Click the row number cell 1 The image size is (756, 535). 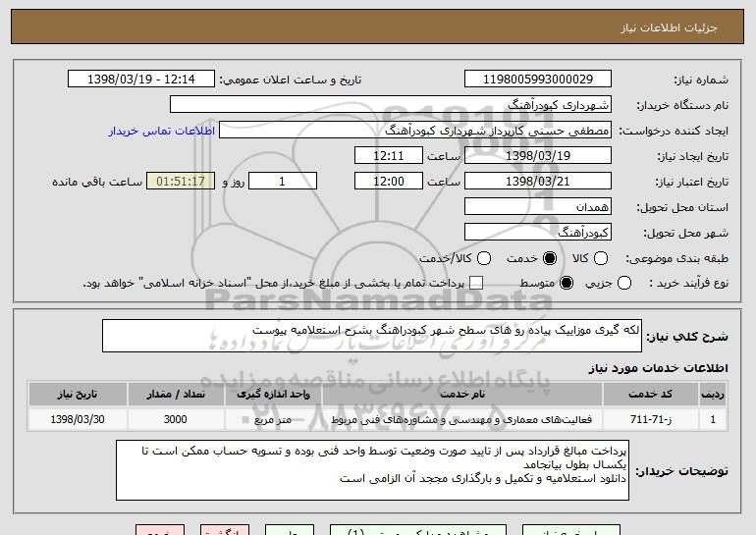[x=713, y=419]
